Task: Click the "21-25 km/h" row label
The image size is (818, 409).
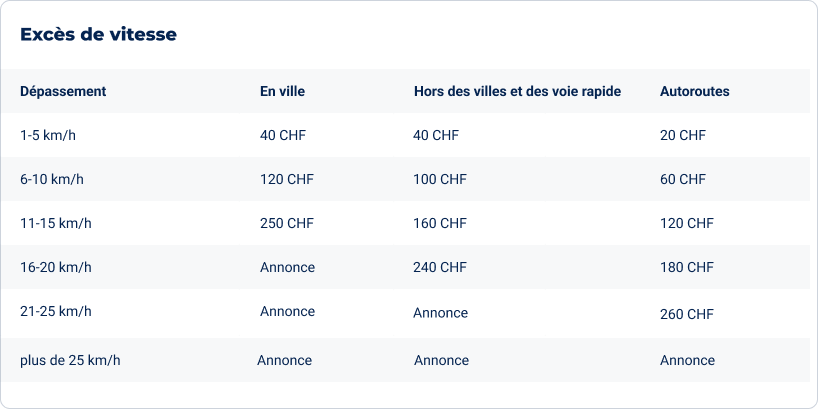Action: (56, 311)
